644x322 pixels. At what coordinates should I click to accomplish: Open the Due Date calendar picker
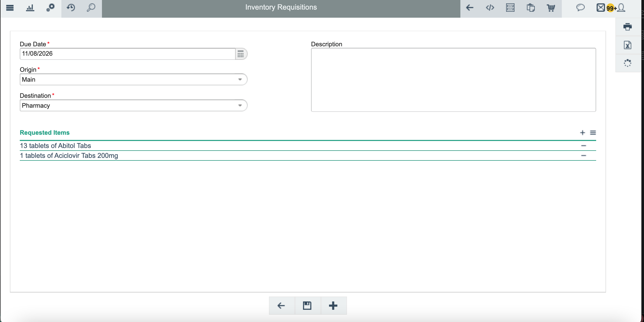click(241, 54)
